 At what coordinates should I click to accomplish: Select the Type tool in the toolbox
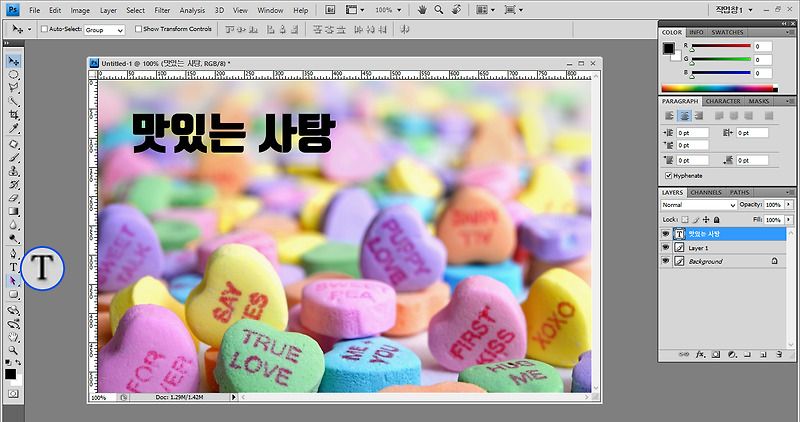pos(14,267)
